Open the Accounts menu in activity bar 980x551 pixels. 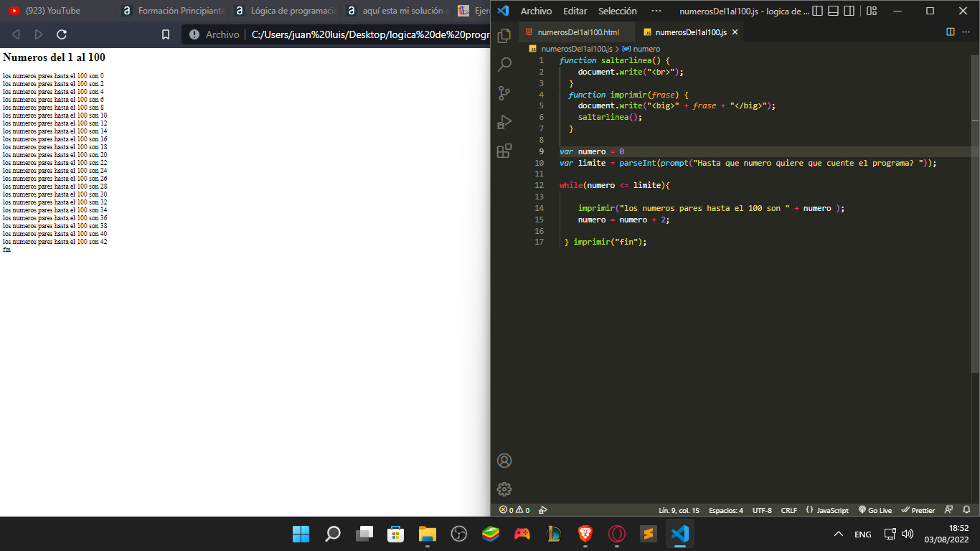click(504, 461)
